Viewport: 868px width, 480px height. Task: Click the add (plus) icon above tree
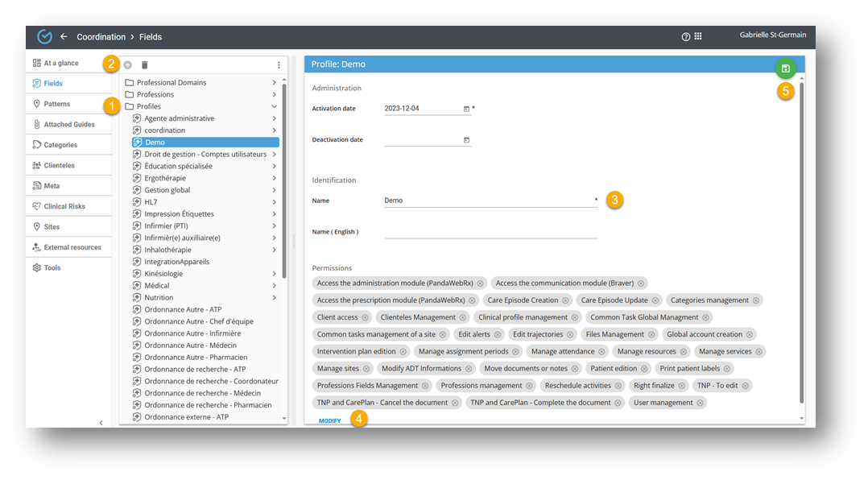pyautogui.click(x=127, y=65)
